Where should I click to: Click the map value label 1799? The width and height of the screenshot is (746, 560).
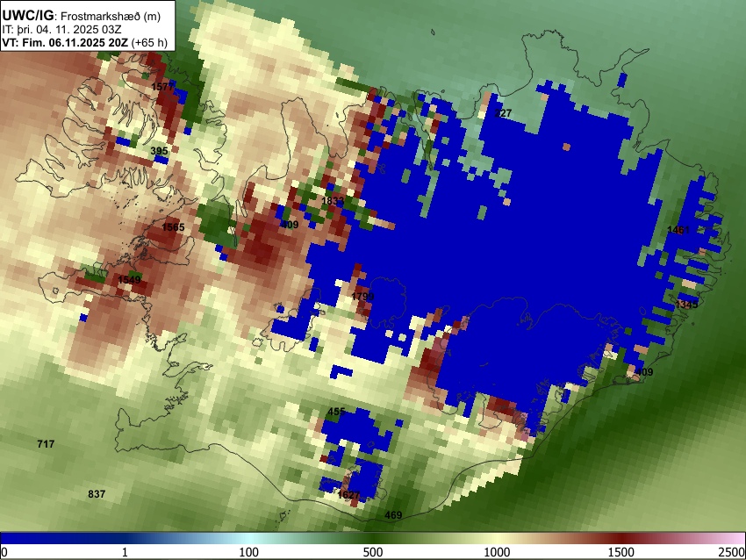[362, 297]
